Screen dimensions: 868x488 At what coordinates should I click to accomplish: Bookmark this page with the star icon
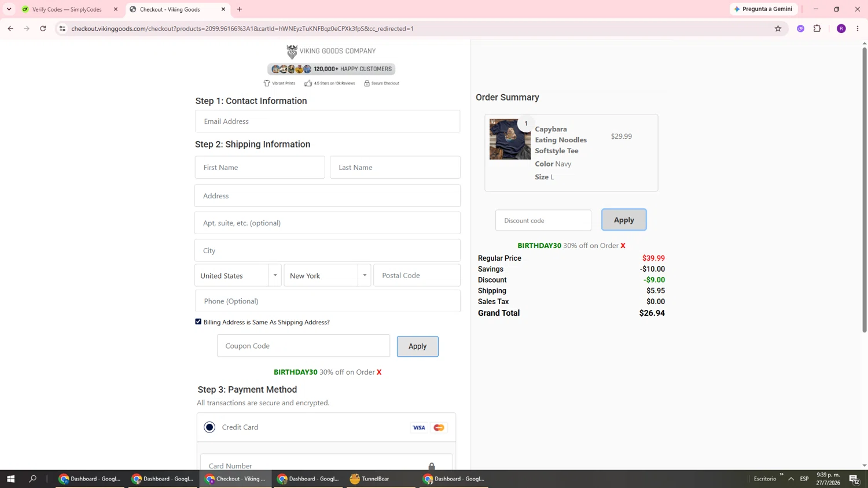[778, 28]
